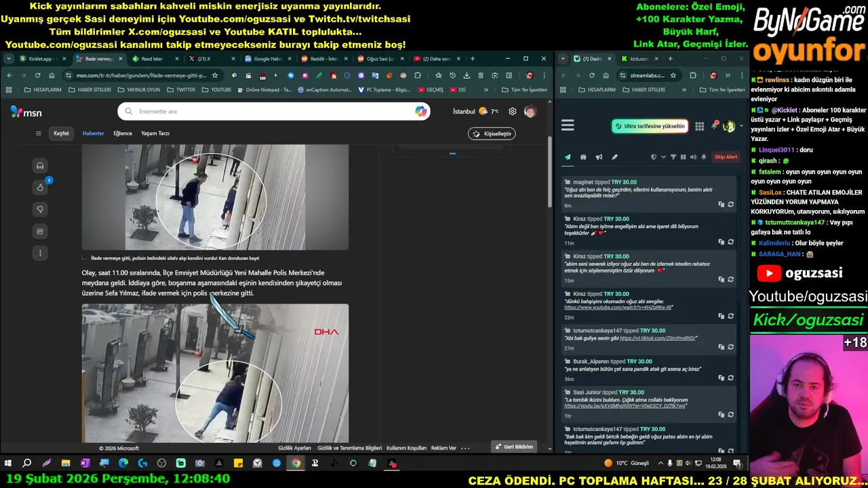Expand hidden toolbar items in Streamlabs window

coord(727,75)
